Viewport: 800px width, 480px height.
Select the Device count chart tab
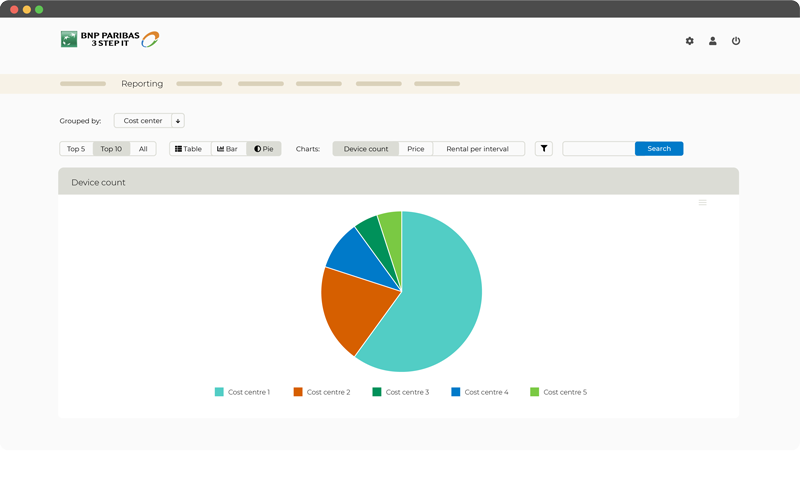[365, 149]
